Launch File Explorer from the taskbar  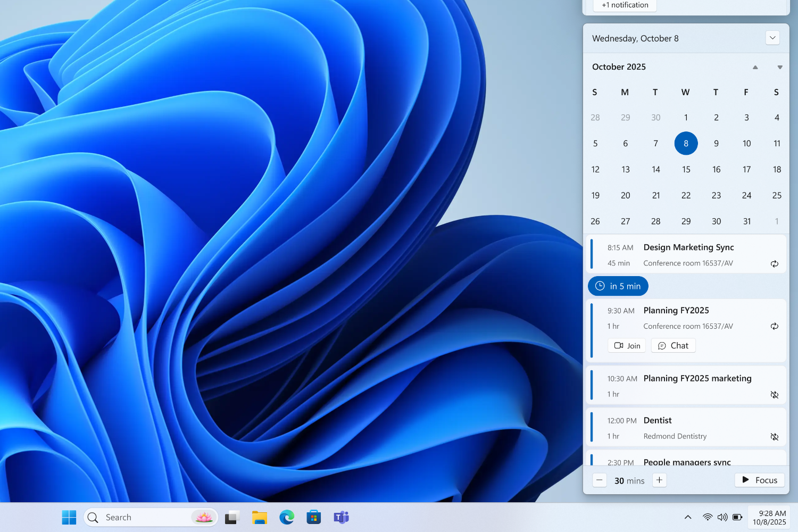[260, 517]
